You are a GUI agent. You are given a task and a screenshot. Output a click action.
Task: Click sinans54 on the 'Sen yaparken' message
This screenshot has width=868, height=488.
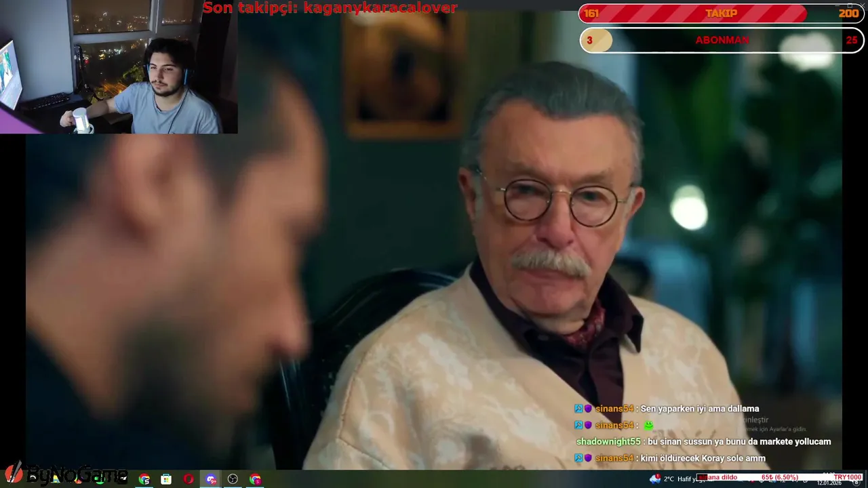pyautogui.click(x=614, y=409)
